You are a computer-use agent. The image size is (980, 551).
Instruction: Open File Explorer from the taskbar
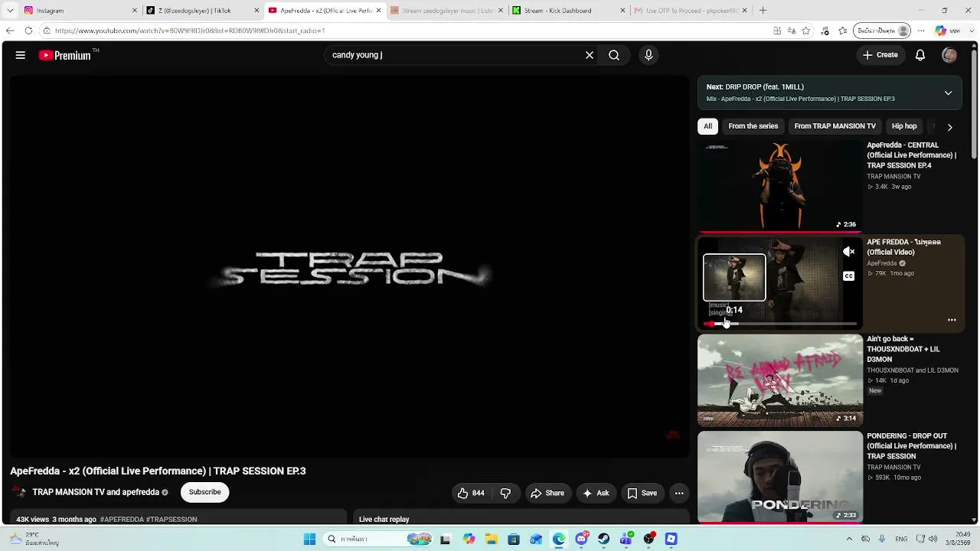pyautogui.click(x=491, y=540)
